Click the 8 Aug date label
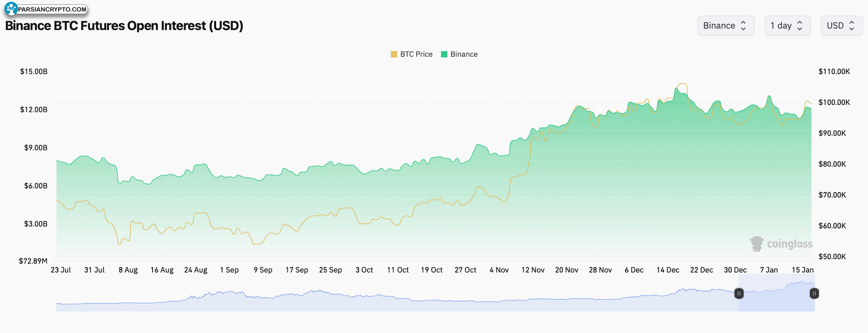 click(x=128, y=270)
